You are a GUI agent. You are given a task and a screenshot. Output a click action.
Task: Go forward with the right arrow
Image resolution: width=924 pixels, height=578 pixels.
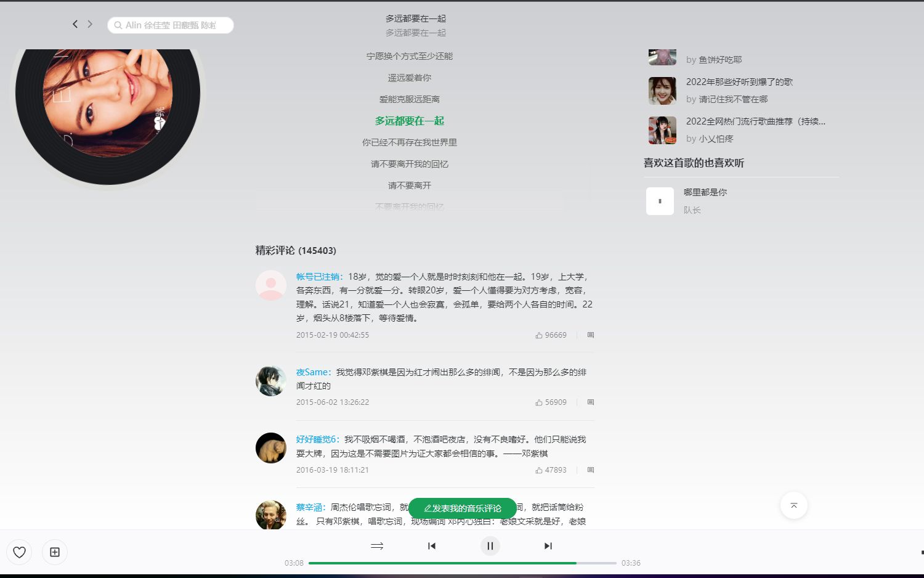coord(90,24)
